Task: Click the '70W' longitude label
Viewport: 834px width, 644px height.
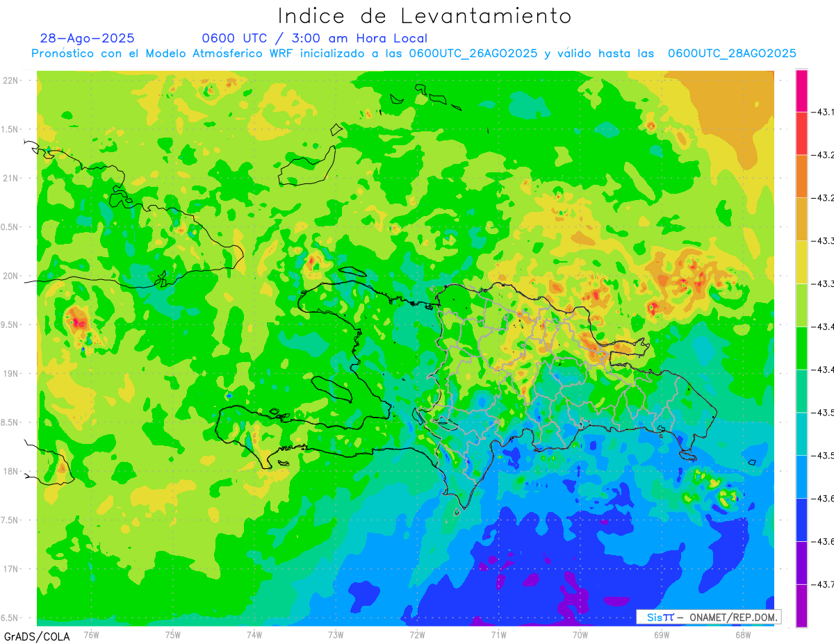Action: coord(580,634)
